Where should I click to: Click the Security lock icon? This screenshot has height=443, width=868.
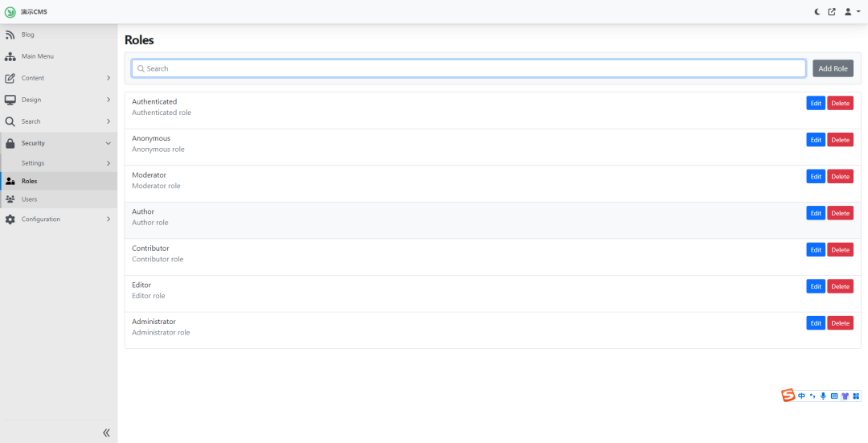point(10,143)
